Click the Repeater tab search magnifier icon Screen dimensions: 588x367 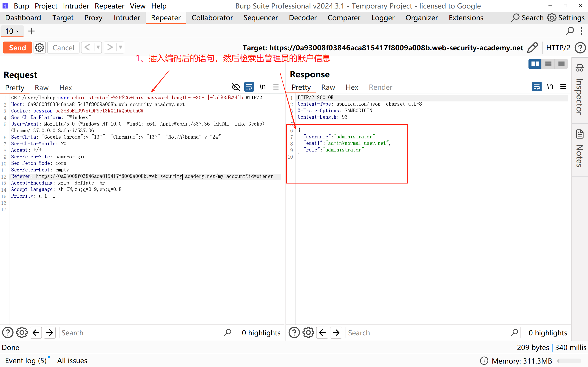pos(570,31)
